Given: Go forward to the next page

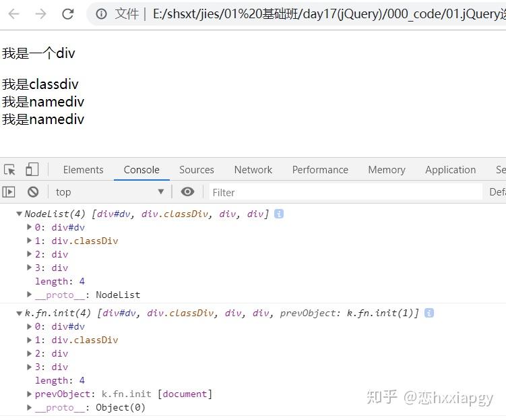Looking at the screenshot, I should [40, 14].
